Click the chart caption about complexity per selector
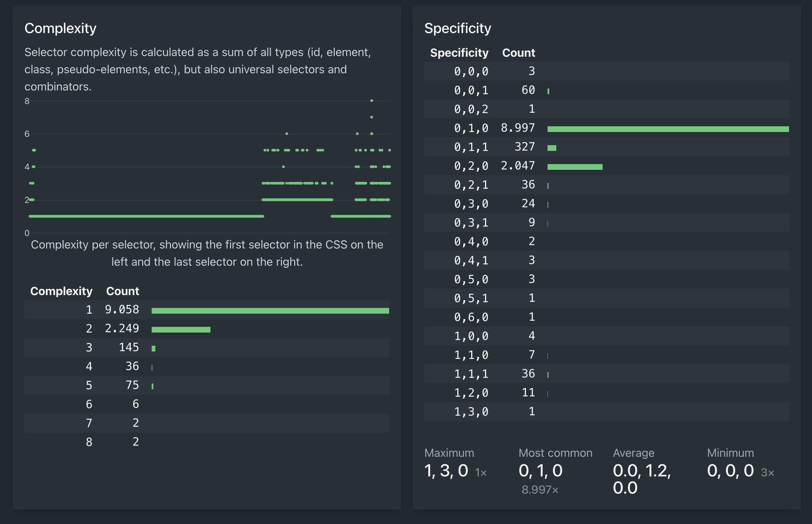 point(207,253)
